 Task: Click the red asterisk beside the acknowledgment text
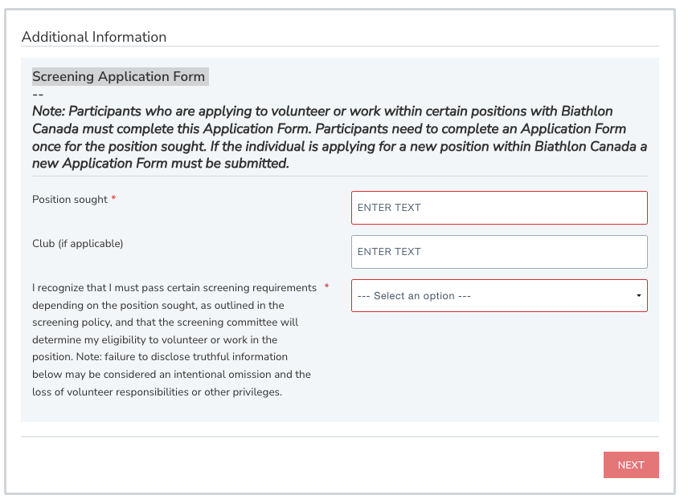point(327,288)
